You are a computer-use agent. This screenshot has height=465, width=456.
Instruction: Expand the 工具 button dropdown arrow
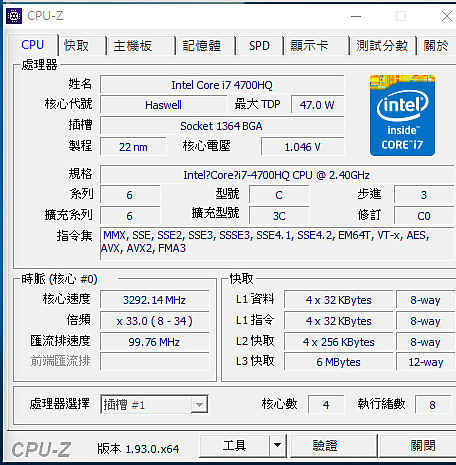coord(277,445)
